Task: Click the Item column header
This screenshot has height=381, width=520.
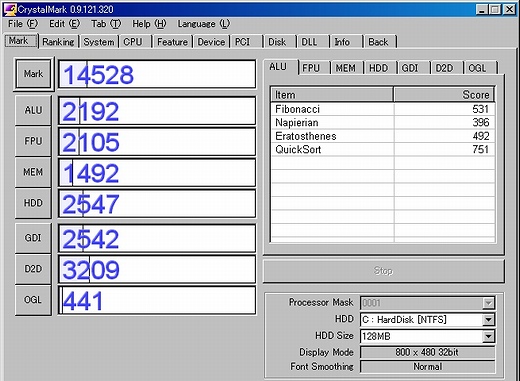Action: 332,95
